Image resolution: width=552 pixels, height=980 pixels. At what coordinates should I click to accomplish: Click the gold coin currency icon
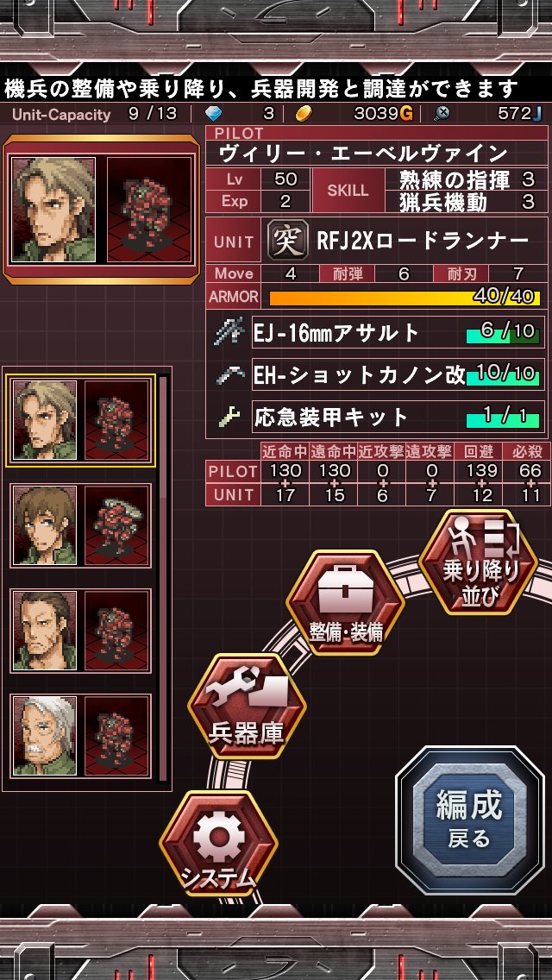(304, 114)
